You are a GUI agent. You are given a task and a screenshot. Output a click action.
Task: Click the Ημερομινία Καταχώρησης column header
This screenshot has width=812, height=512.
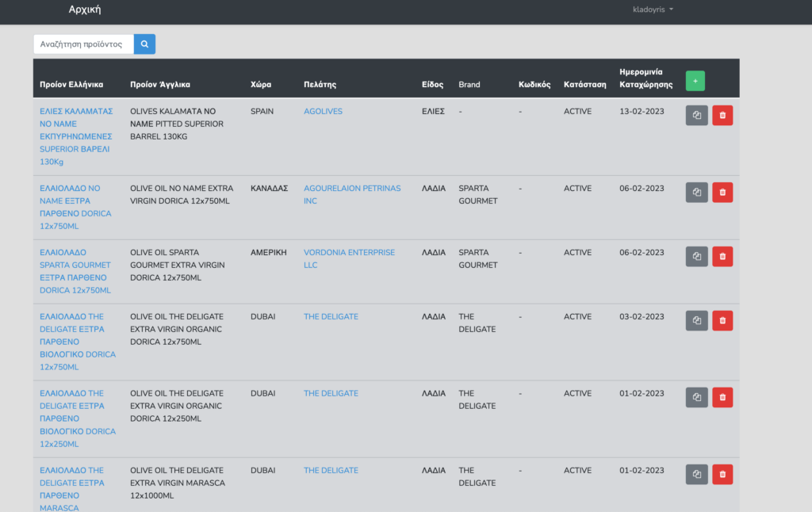[645, 78]
